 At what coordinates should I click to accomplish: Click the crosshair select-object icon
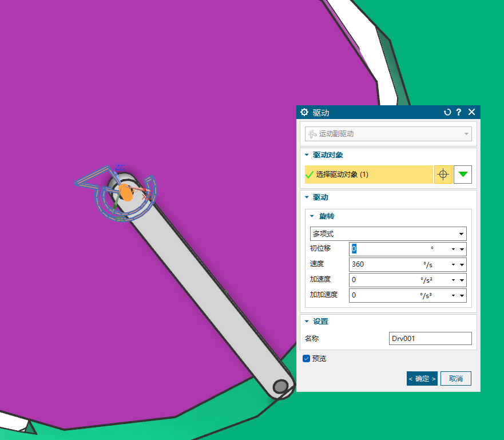[x=443, y=175]
